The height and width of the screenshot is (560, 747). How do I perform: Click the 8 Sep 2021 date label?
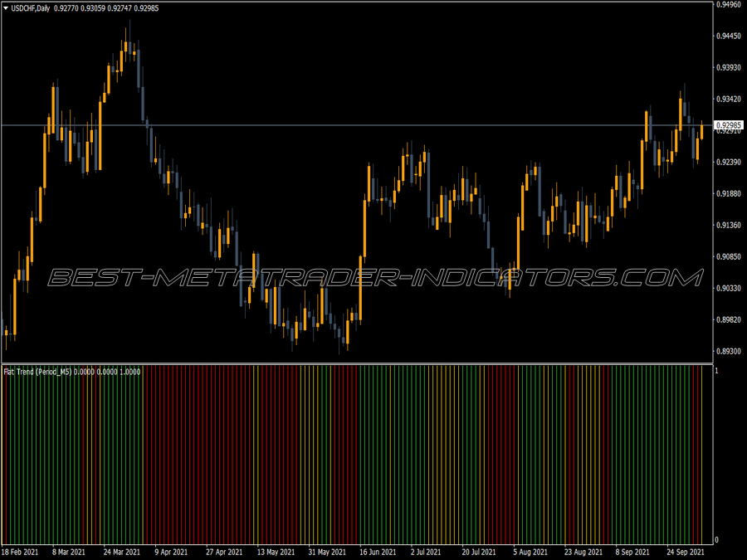(x=632, y=552)
